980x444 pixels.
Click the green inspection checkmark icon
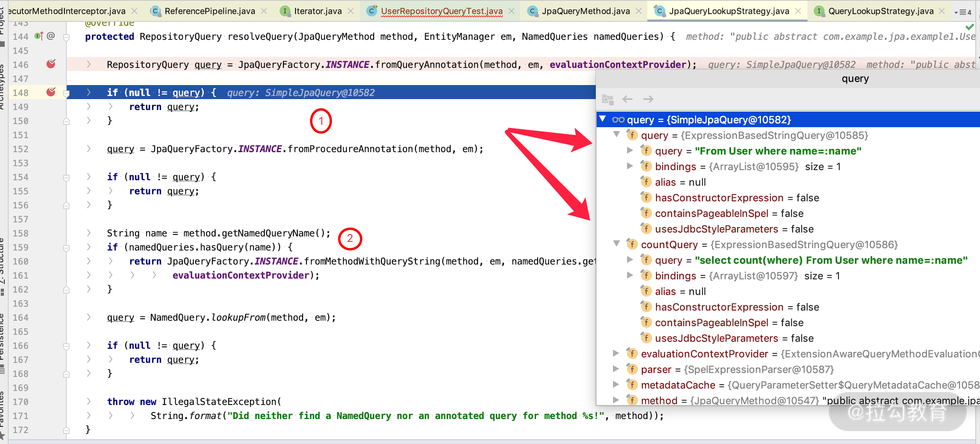tap(969, 27)
